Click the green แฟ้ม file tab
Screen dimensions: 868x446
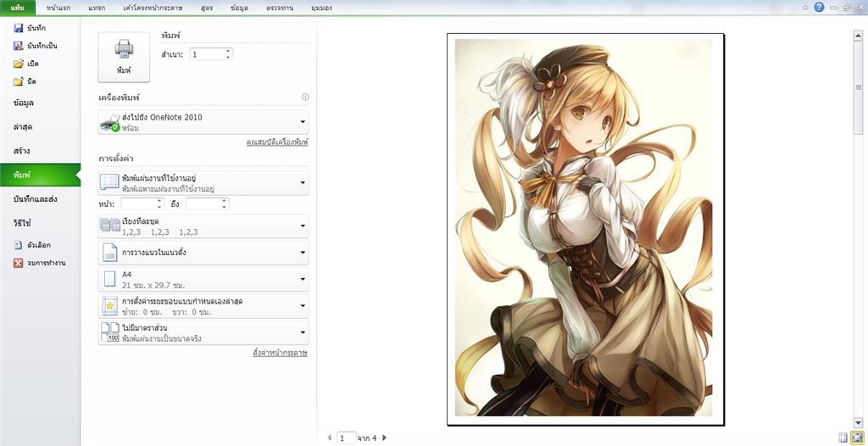(18, 8)
